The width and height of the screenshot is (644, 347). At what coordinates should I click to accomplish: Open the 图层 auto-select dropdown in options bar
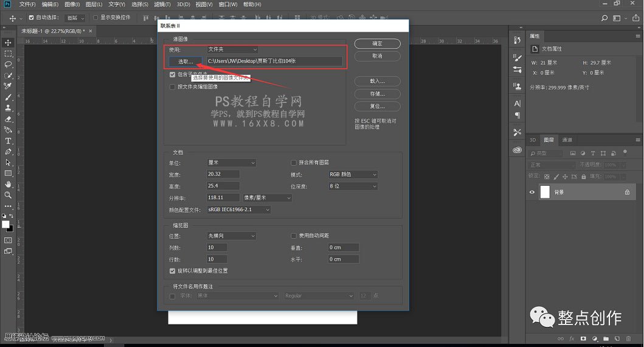click(x=75, y=18)
